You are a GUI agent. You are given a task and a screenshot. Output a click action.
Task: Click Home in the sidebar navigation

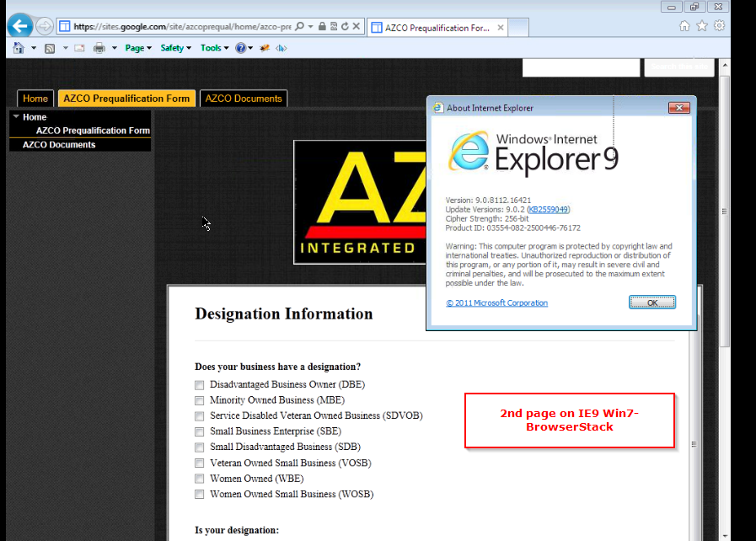pyautogui.click(x=35, y=117)
